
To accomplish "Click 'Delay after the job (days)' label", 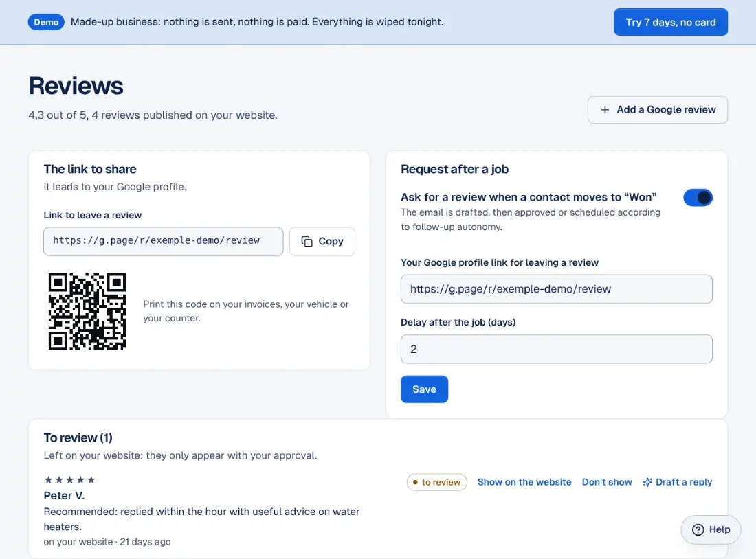I will tap(458, 322).
